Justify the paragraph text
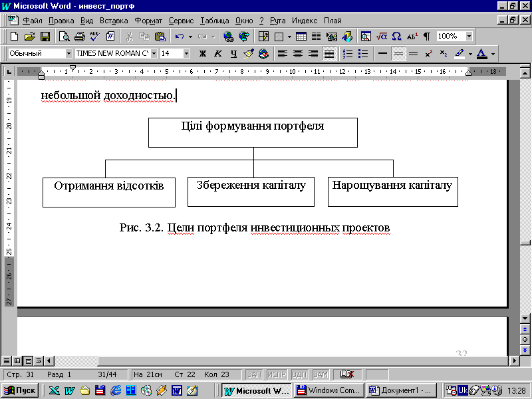 [329, 54]
